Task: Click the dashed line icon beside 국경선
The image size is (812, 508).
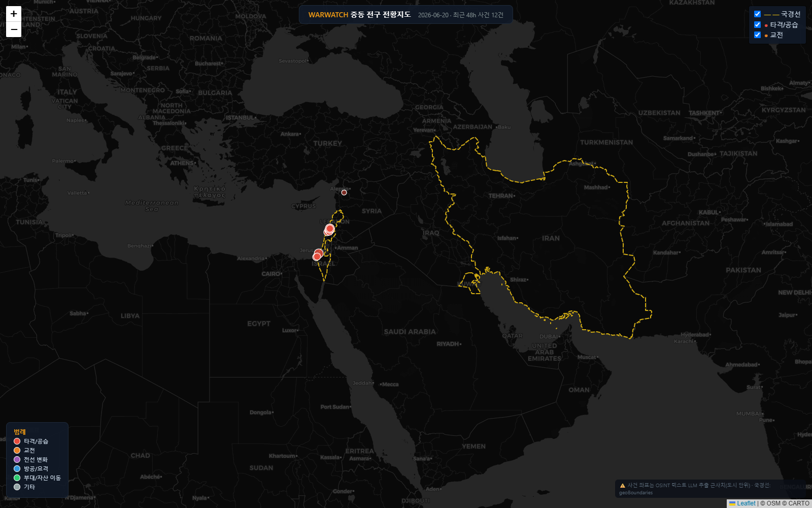Action: click(x=771, y=15)
